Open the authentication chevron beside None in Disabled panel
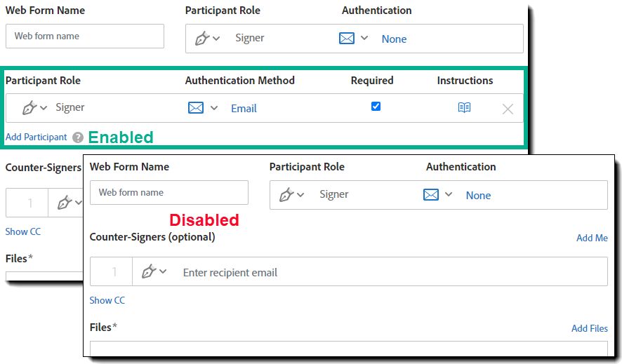 (x=449, y=194)
